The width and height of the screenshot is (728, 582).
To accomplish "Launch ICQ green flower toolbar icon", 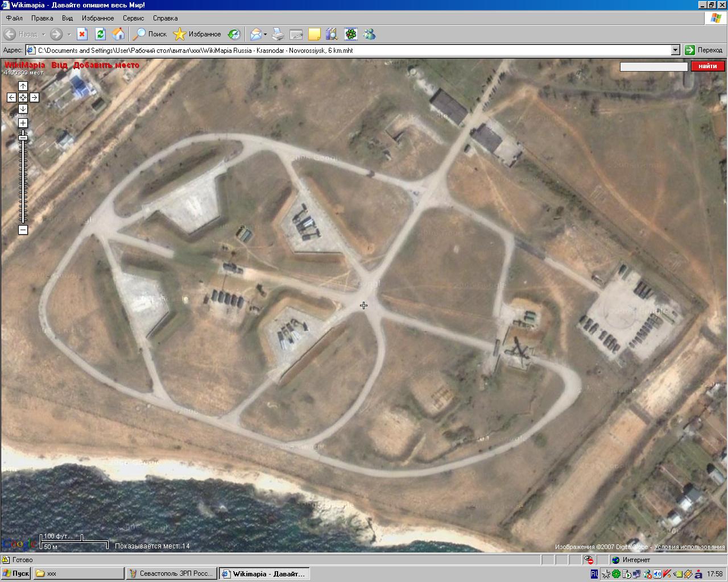I will (351, 34).
